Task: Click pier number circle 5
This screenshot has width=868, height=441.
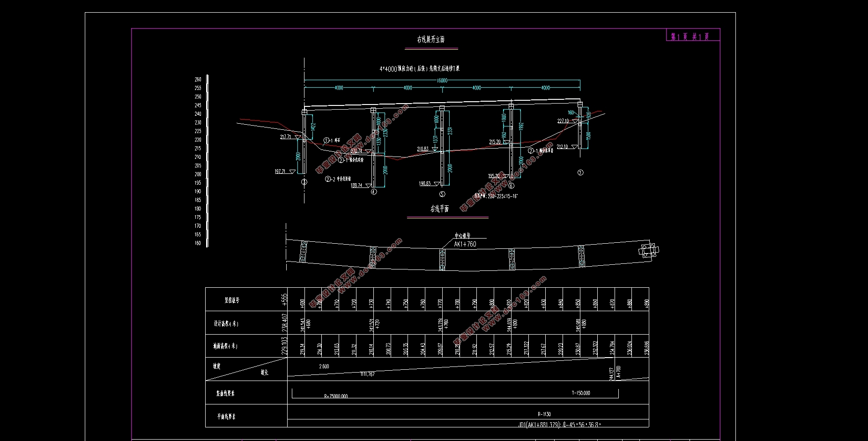Action: 442,194
